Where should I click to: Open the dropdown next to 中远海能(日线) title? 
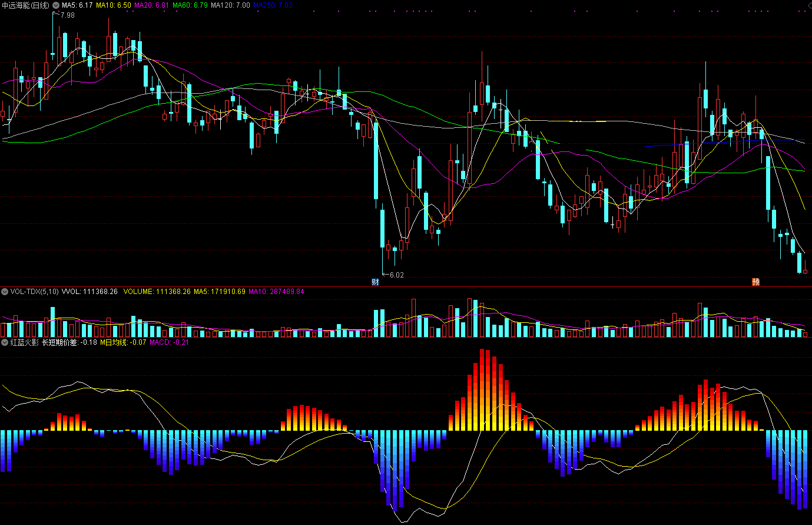56,5
